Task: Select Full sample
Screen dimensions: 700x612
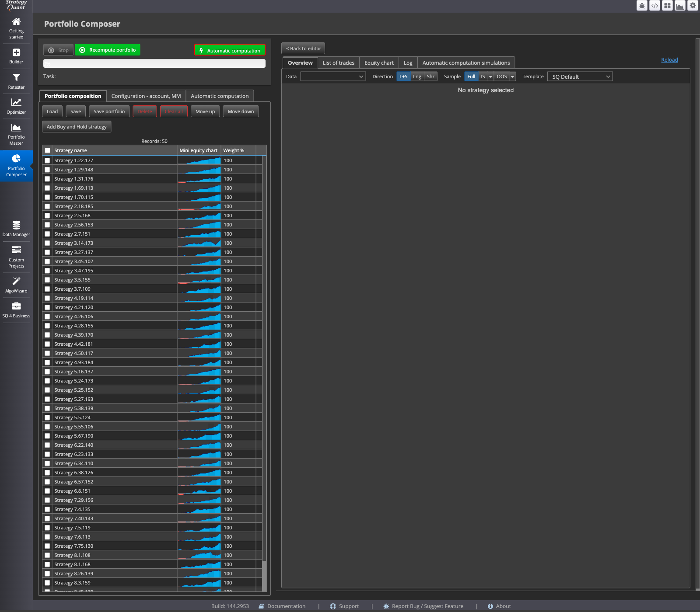Action: (471, 76)
